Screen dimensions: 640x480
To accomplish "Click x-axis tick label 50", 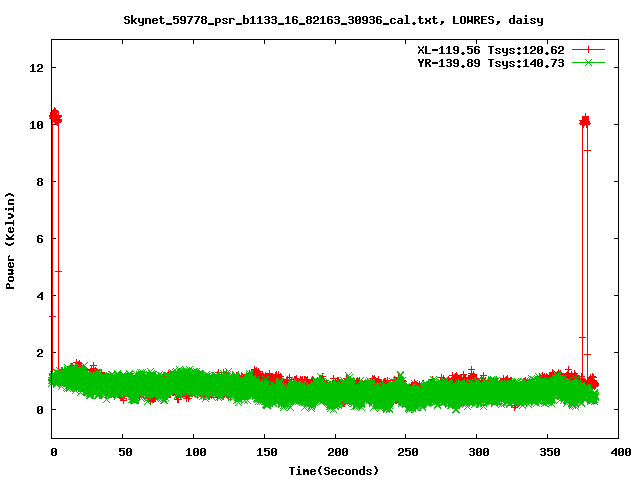I will tap(125, 452).
